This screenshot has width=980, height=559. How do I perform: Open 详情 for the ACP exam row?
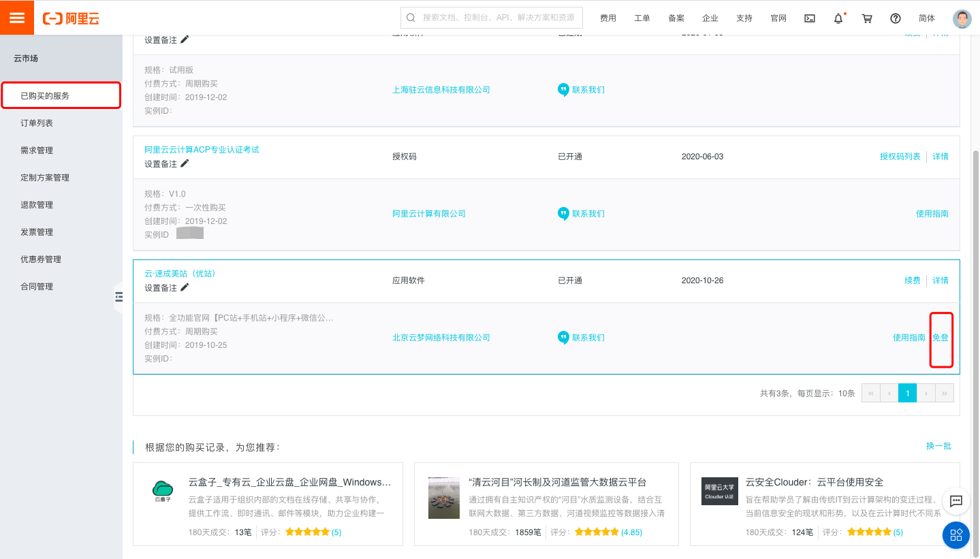941,157
